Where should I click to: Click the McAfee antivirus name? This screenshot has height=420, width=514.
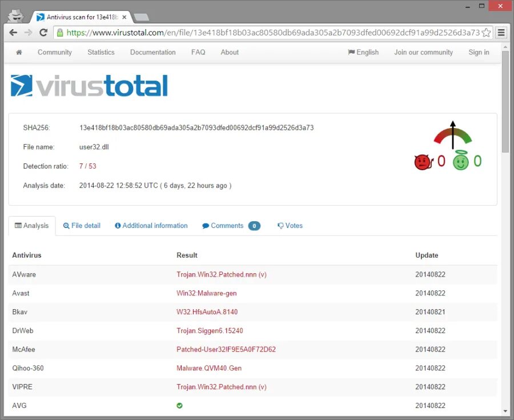(23, 349)
